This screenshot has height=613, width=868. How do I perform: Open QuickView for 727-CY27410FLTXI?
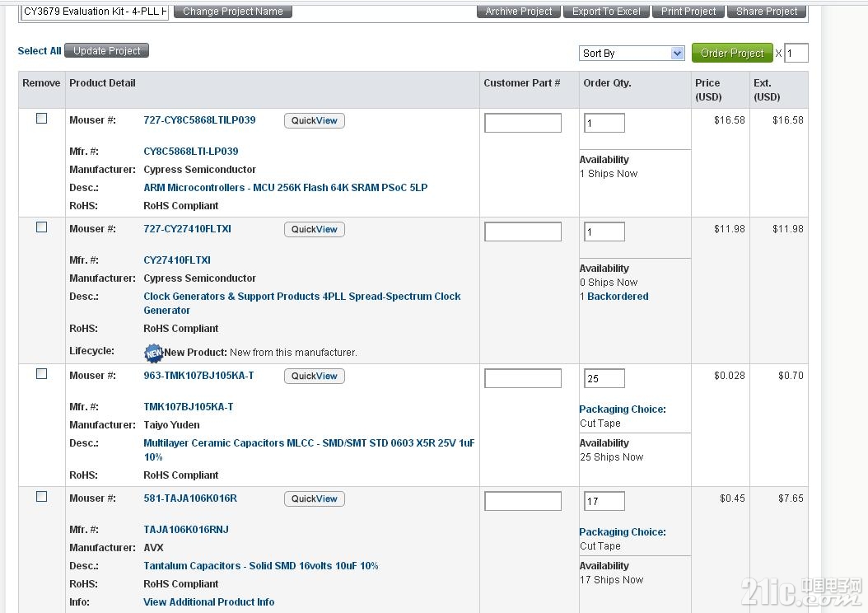[x=315, y=229]
